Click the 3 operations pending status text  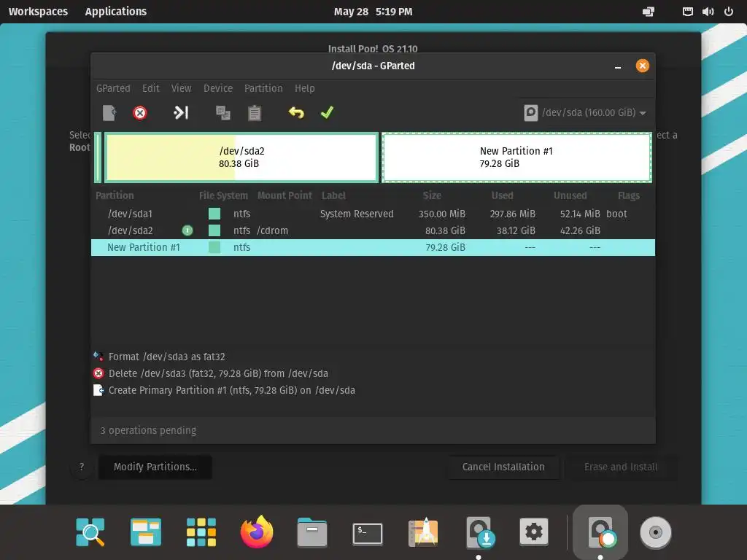tap(148, 430)
